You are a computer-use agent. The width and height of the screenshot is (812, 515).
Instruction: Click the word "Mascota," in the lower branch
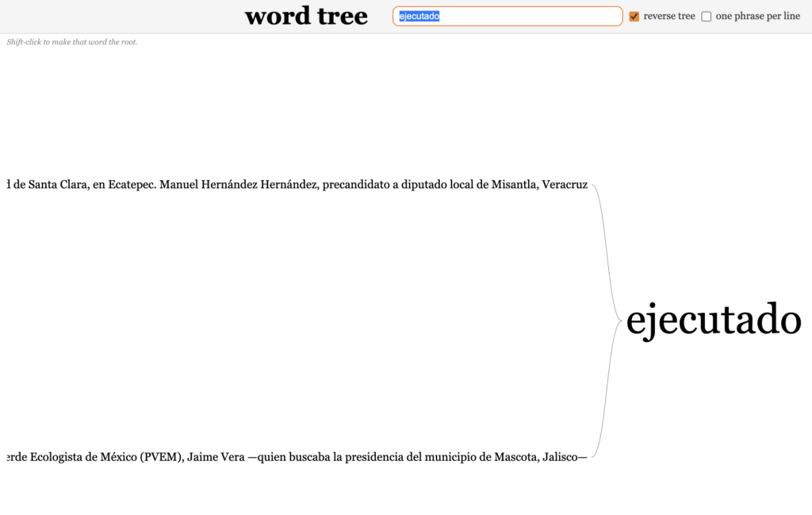(x=517, y=458)
